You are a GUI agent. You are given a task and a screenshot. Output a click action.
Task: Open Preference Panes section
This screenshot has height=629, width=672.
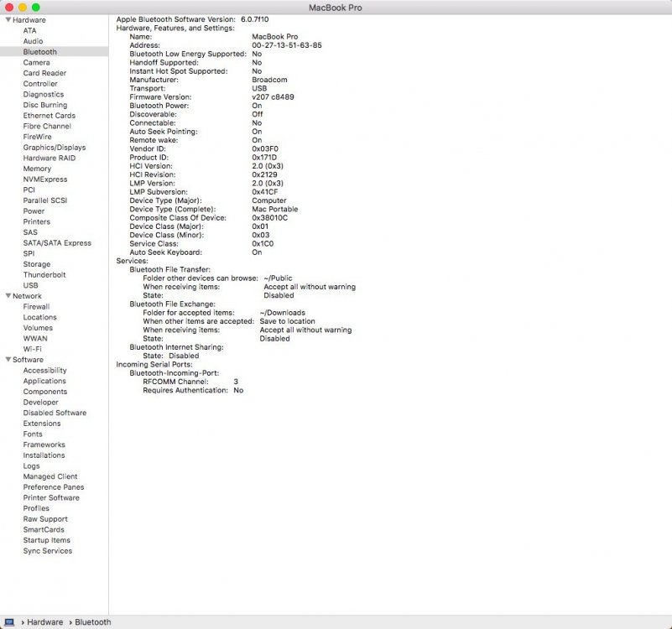click(x=54, y=486)
